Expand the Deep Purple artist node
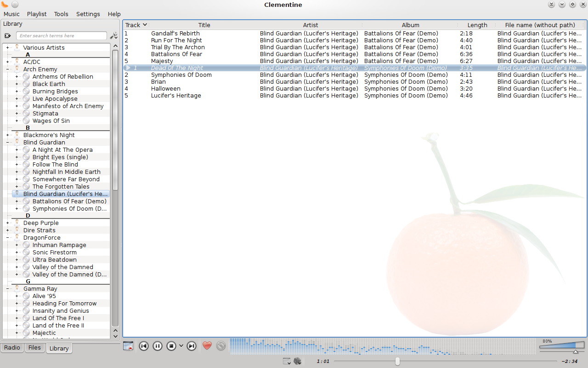The image size is (588, 368). coord(7,223)
